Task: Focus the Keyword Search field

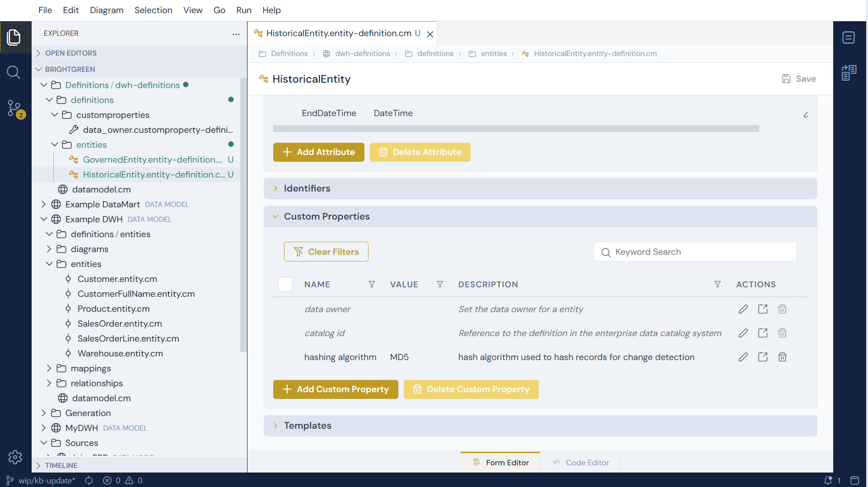Action: click(x=695, y=252)
